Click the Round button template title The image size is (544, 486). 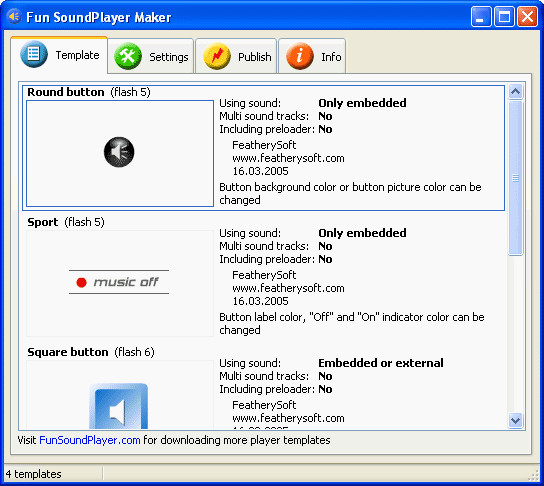pyautogui.click(x=66, y=92)
